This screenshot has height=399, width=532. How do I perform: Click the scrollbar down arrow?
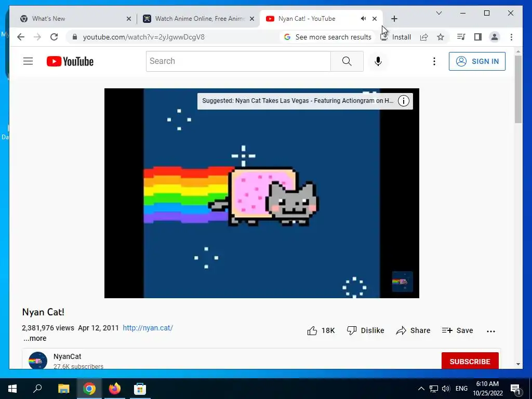coord(518,364)
